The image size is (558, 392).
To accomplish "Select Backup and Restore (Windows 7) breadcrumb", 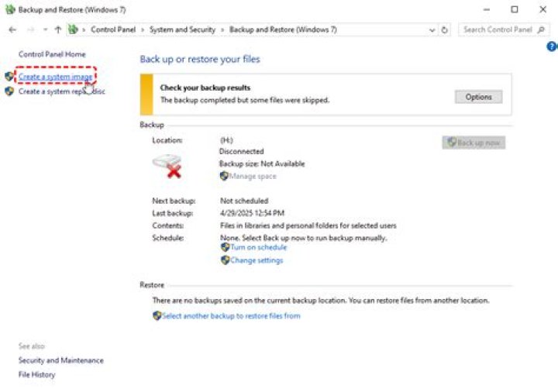I will [283, 30].
